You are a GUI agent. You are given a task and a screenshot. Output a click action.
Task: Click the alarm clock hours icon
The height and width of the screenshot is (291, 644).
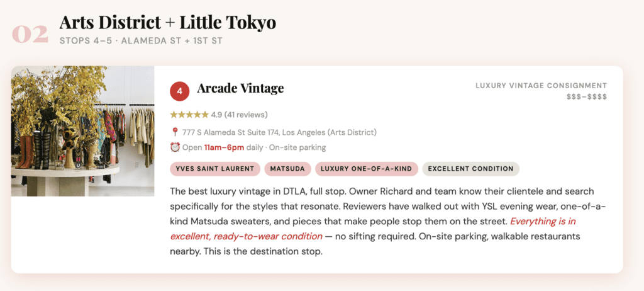175,147
